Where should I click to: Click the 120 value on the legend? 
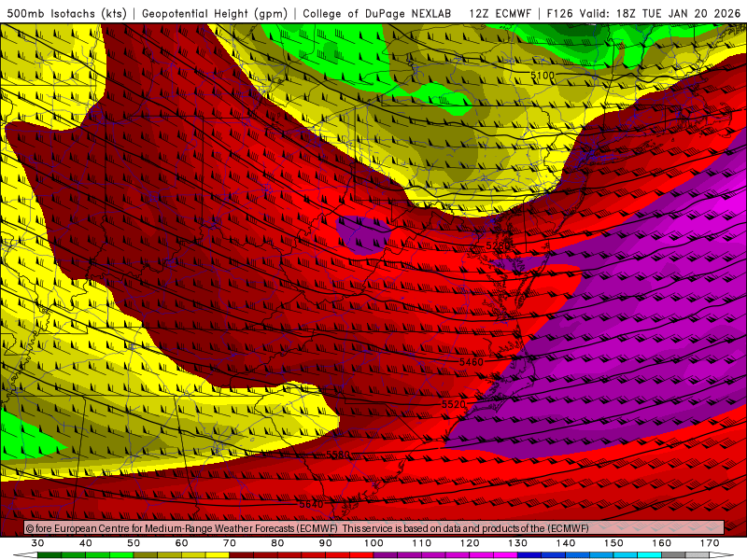pyautogui.click(x=470, y=543)
